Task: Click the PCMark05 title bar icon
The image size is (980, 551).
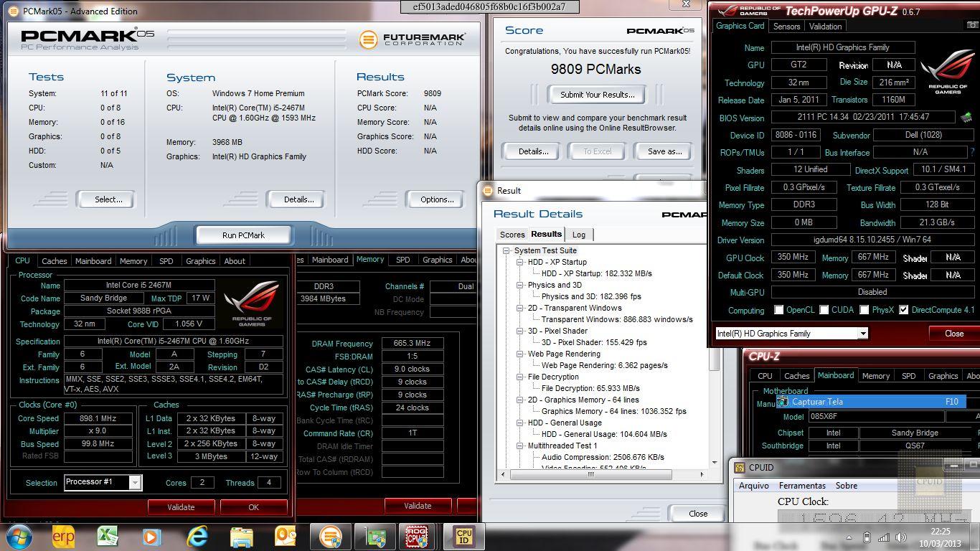Action: coord(13,11)
